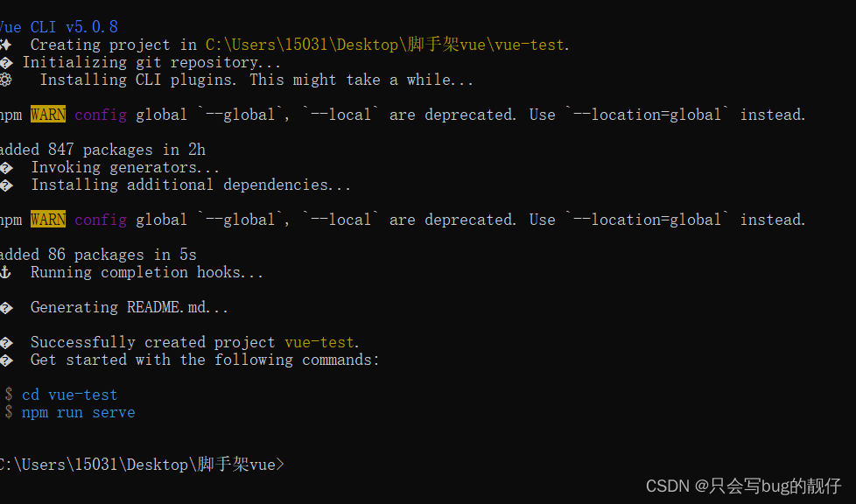The height and width of the screenshot is (504, 856).
Task: Click the glyph before Invoking generators
Action: (6, 167)
